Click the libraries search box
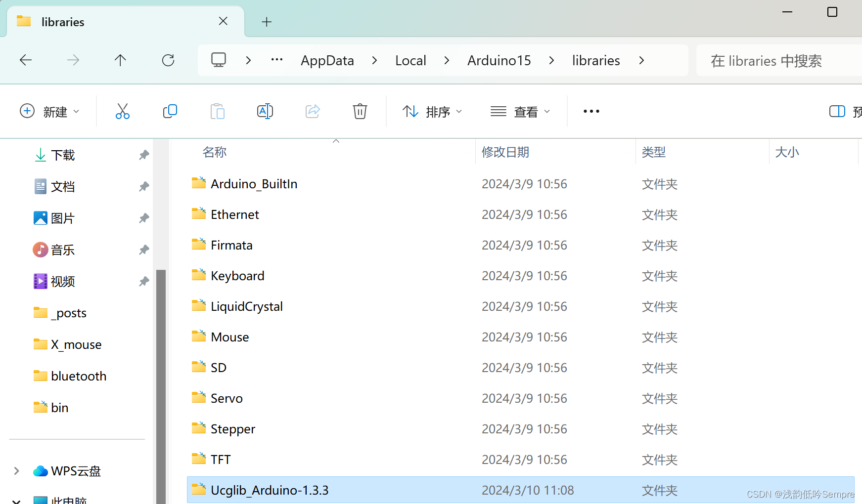Image resolution: width=862 pixels, height=504 pixels. tap(767, 60)
